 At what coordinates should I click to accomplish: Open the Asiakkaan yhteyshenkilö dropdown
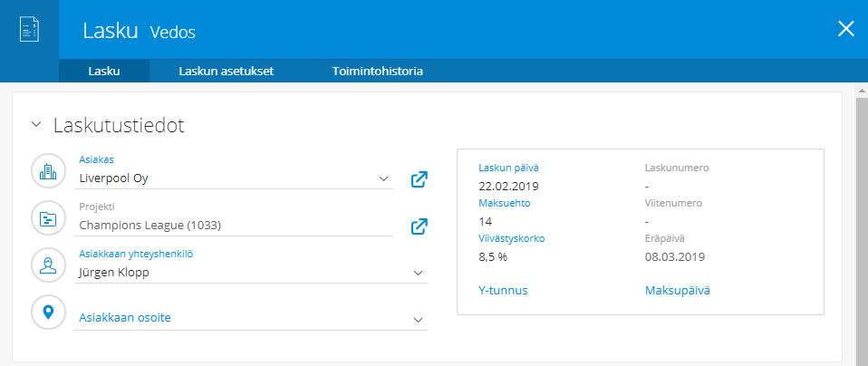418,273
